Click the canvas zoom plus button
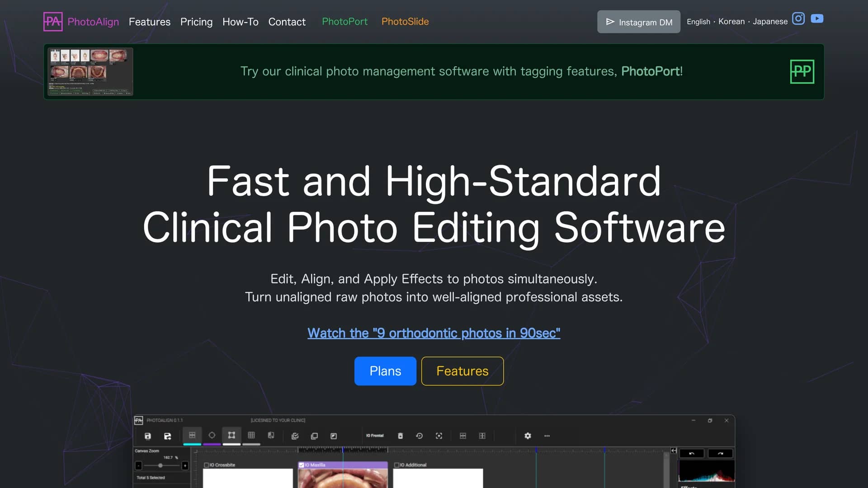 tap(185, 465)
